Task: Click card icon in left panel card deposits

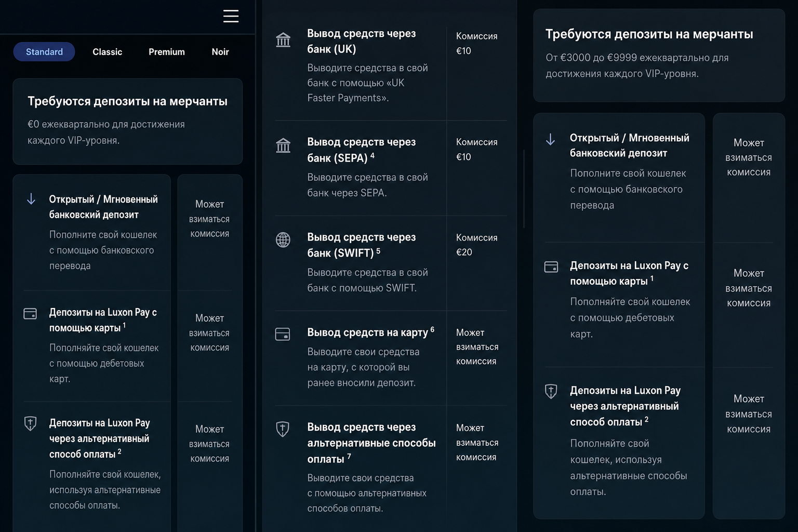Action: coord(30,314)
